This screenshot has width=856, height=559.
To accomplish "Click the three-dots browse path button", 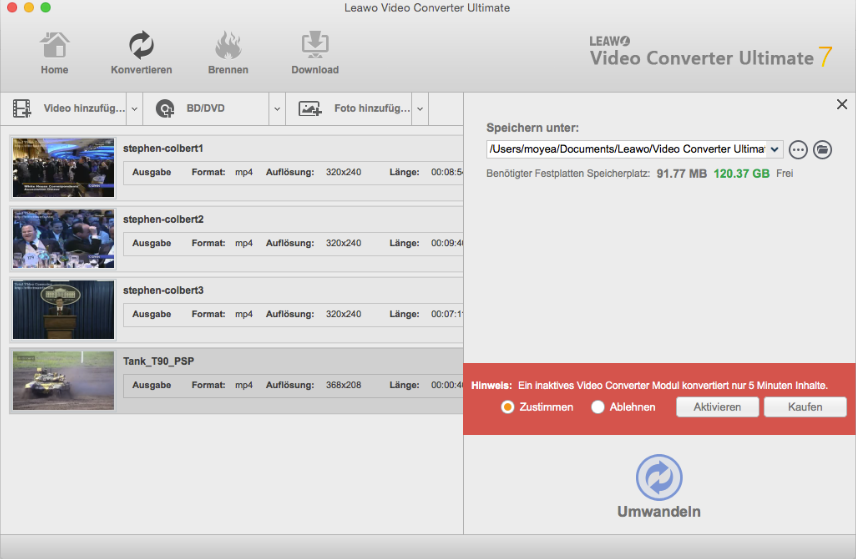I will pyautogui.click(x=798, y=149).
